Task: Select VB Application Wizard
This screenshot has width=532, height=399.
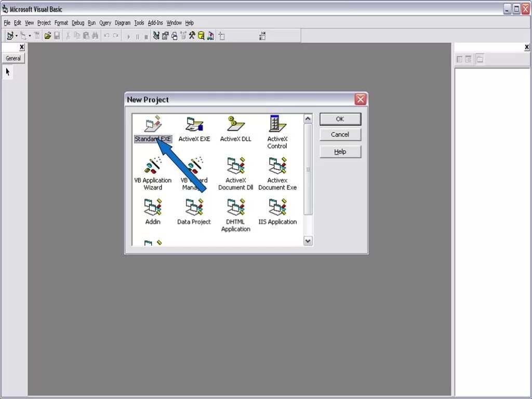Action: [153, 174]
